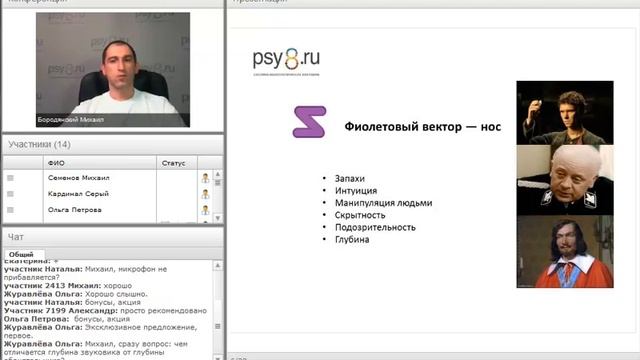
Task: Click user icon next to Семенов Михаил
Action: click(x=205, y=178)
